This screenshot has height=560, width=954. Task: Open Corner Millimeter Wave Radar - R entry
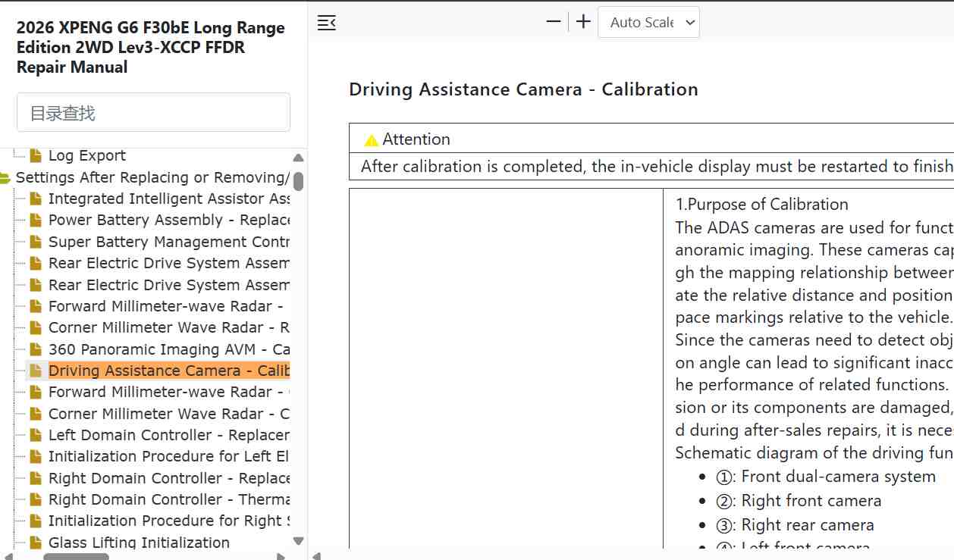pos(169,327)
